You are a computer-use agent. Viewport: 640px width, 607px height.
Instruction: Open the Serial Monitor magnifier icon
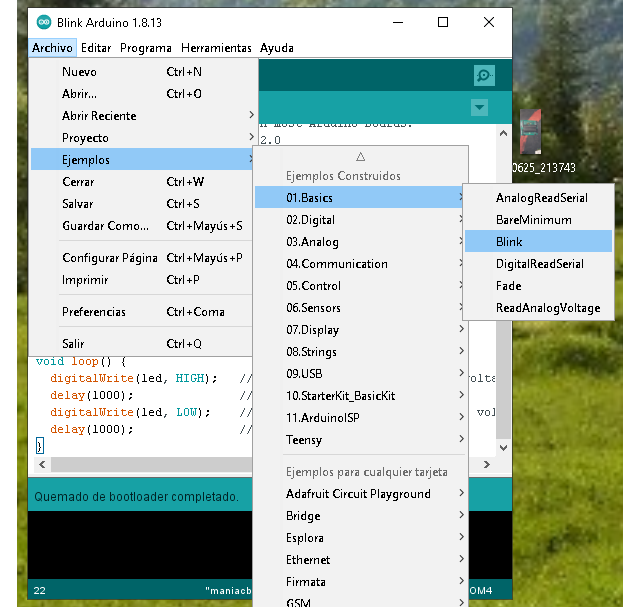(x=484, y=76)
